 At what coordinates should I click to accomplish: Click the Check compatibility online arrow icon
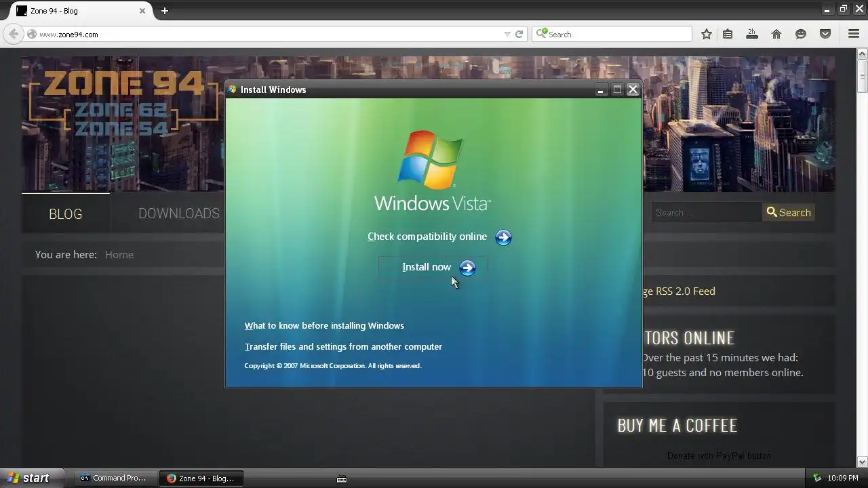click(x=503, y=237)
